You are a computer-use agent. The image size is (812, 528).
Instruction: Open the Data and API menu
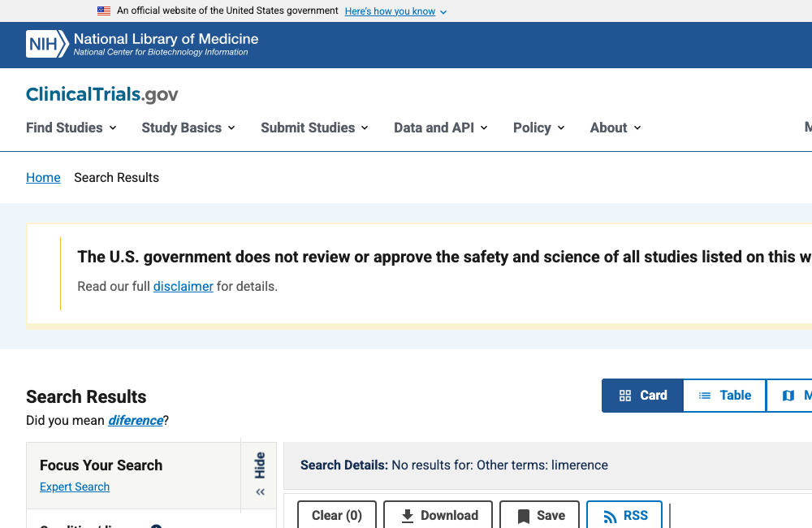[x=441, y=128]
